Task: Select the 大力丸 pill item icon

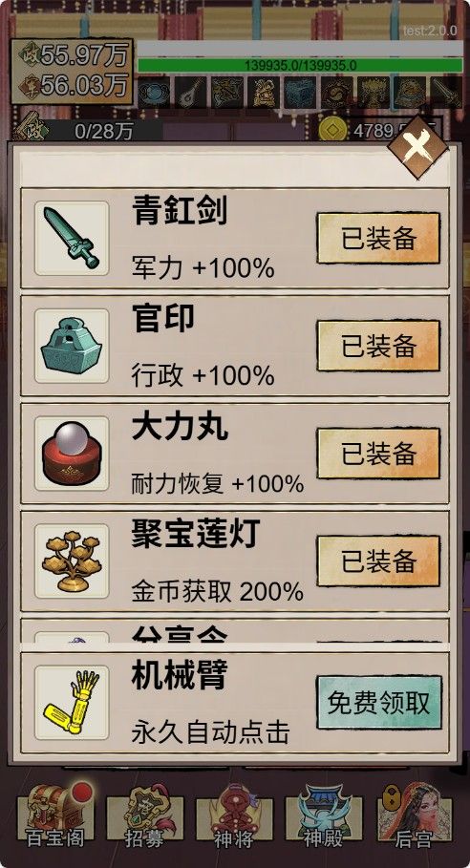Action: [72, 454]
